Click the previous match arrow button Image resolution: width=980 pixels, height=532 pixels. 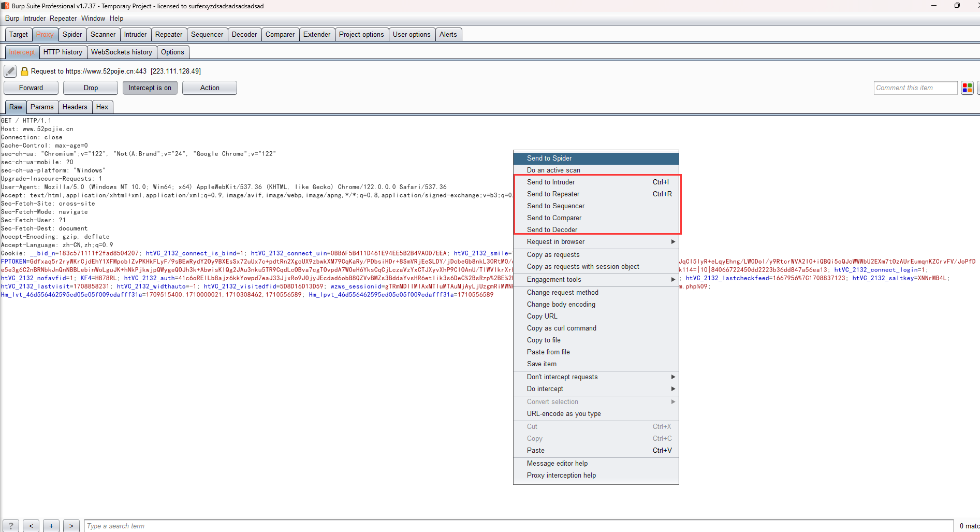[x=31, y=526]
